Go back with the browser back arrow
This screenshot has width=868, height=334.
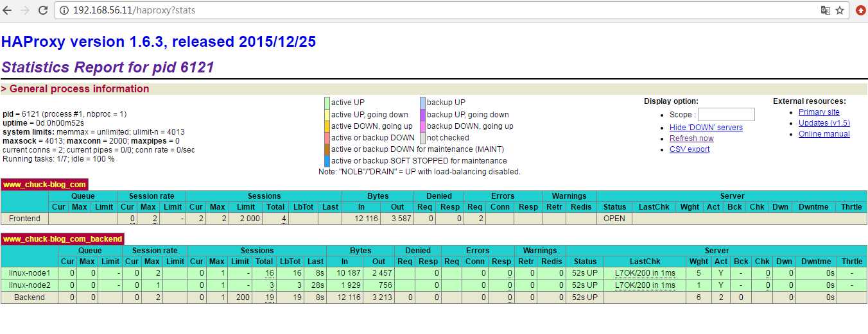tap(8, 10)
